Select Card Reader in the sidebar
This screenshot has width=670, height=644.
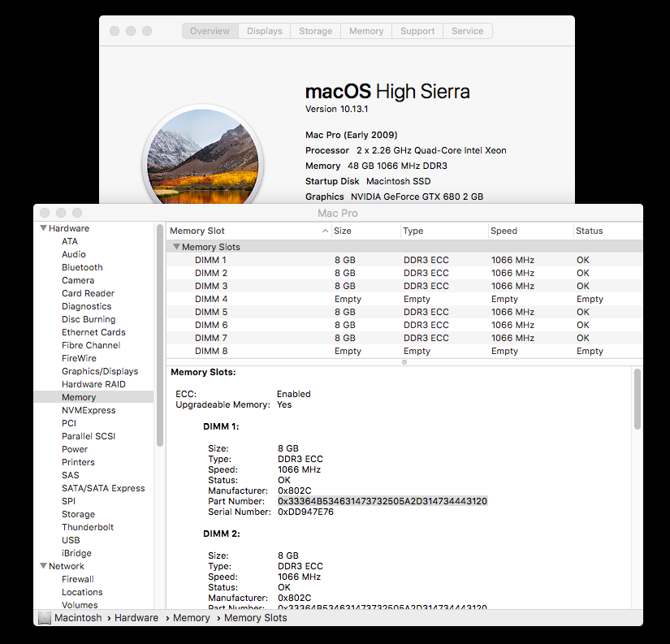point(88,293)
